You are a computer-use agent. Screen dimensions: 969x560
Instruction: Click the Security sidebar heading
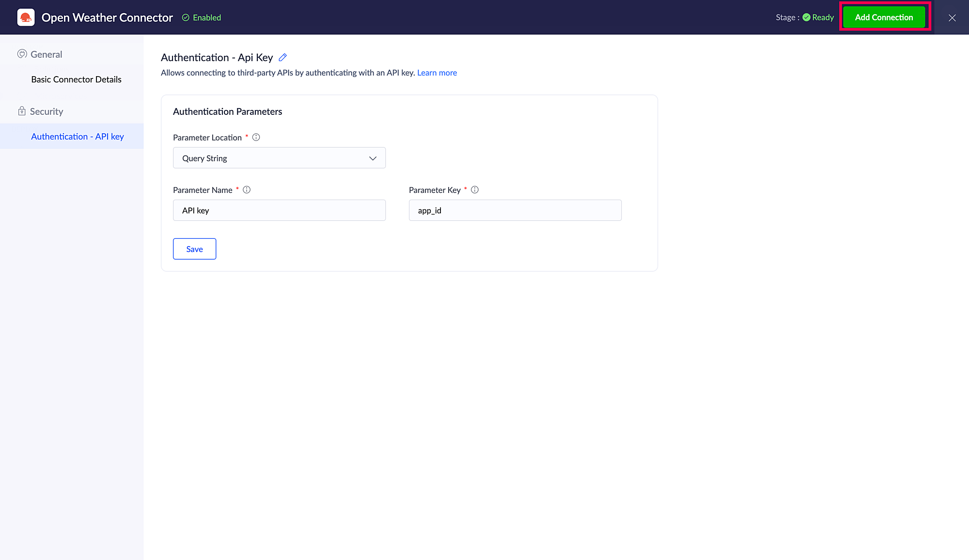pyautogui.click(x=47, y=111)
